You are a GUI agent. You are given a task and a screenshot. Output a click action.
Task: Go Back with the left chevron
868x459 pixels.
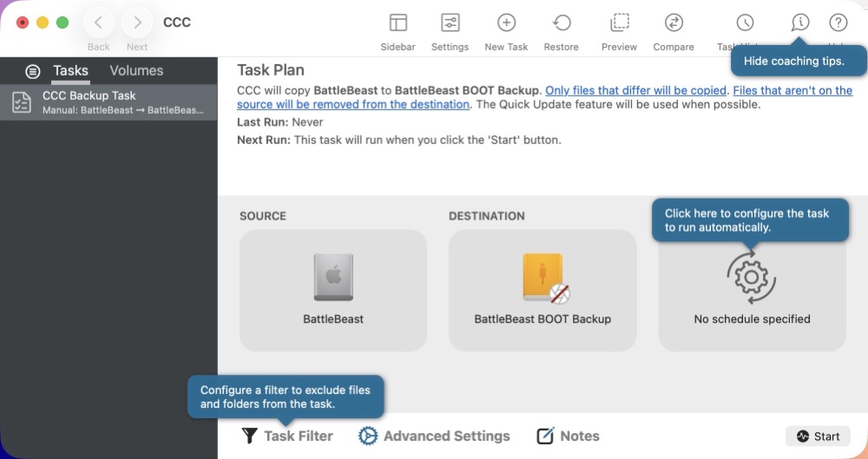click(99, 23)
